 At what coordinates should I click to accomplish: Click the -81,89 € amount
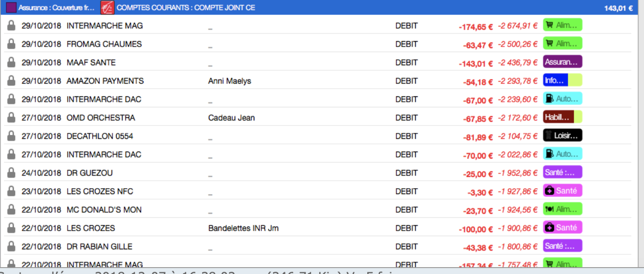pos(478,137)
